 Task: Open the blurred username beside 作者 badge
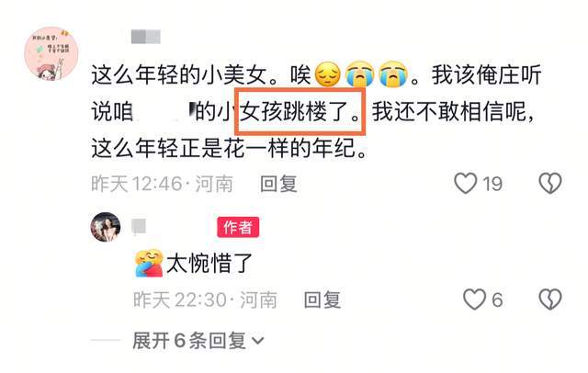139,227
